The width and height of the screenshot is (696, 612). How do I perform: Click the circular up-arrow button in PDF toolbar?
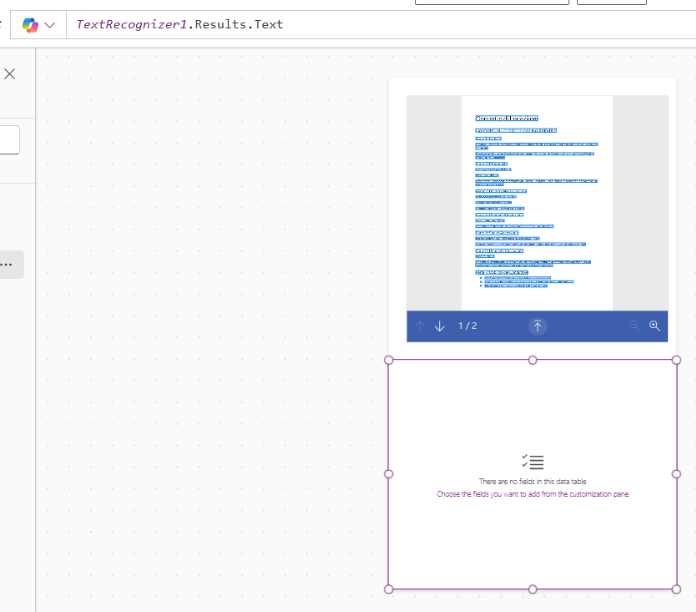(x=537, y=326)
